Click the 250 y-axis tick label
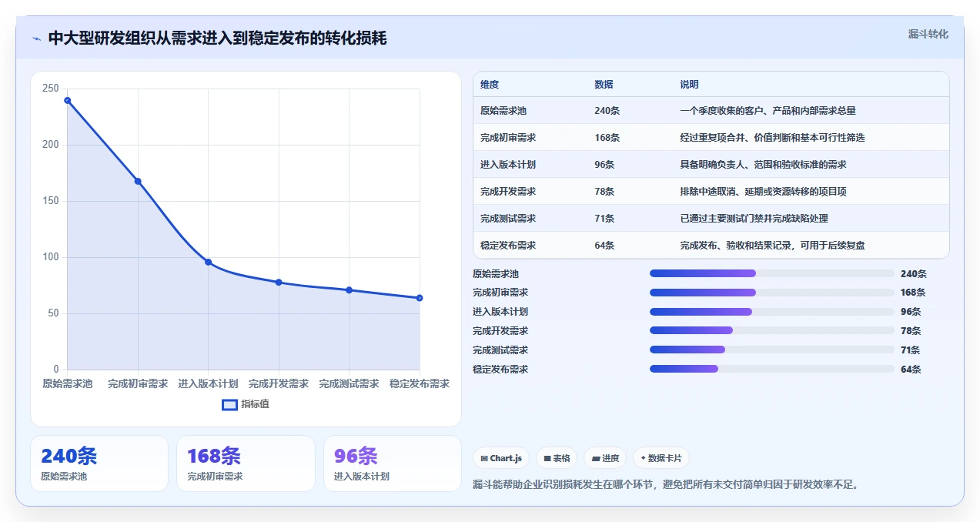This screenshot has height=522, width=980. [51, 89]
